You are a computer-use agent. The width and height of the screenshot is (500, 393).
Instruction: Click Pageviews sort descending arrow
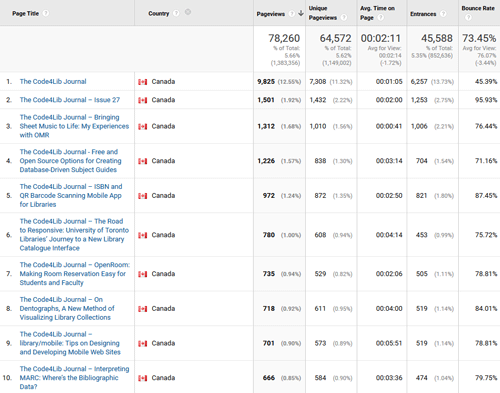pos(301,13)
